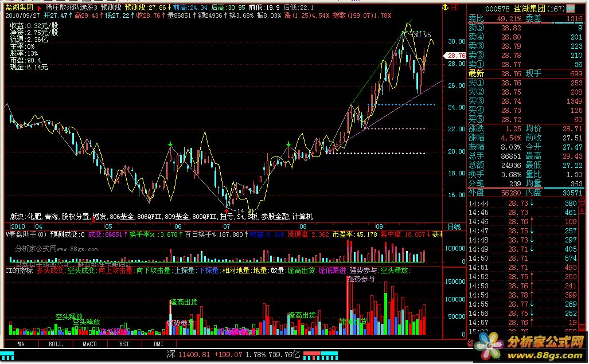This screenshot has width=589, height=364.
Task: Click the 14:57 tick row with 19 volume
Action: 522,323
